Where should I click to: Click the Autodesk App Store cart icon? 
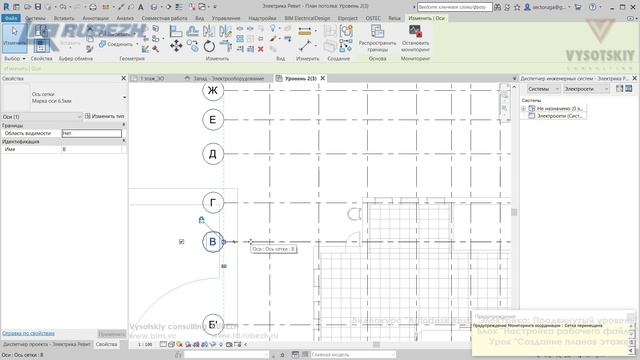click(x=578, y=7)
